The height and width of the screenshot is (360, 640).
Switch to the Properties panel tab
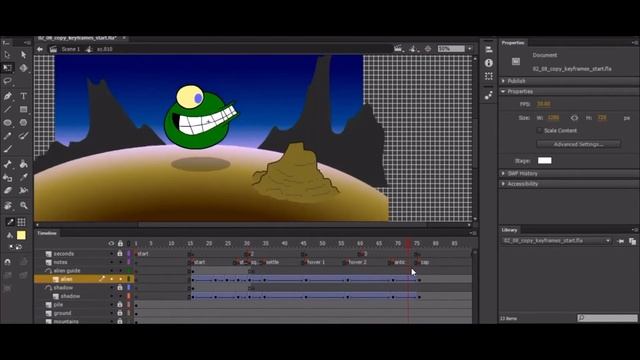[513, 42]
